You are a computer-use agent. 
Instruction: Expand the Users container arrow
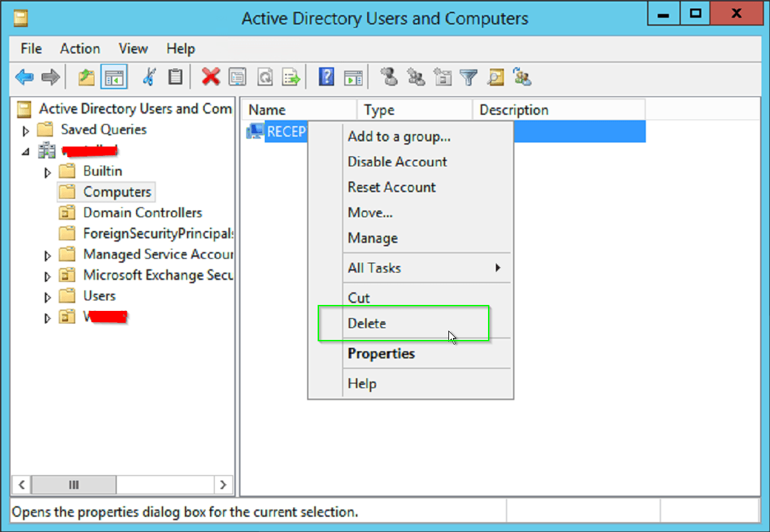[x=48, y=297]
